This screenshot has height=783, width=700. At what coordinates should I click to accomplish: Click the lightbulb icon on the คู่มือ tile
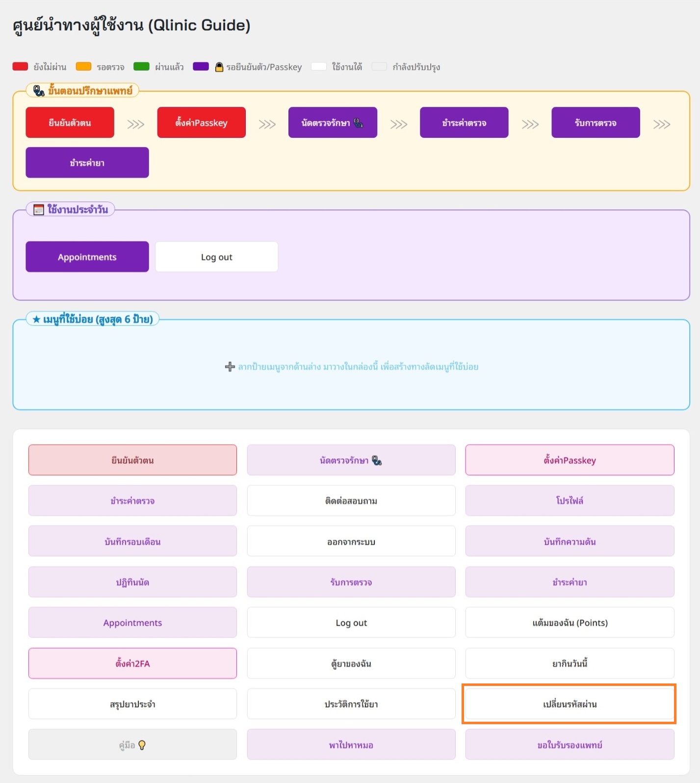[142, 745]
